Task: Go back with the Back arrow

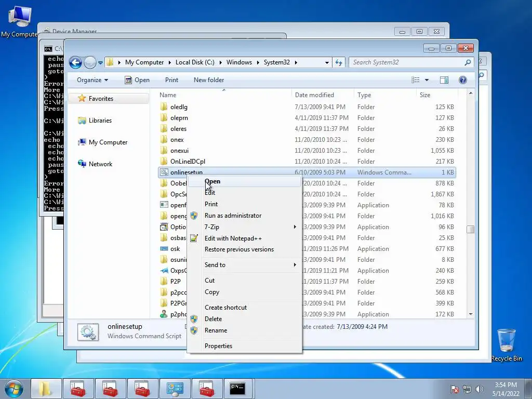Action: [x=75, y=62]
